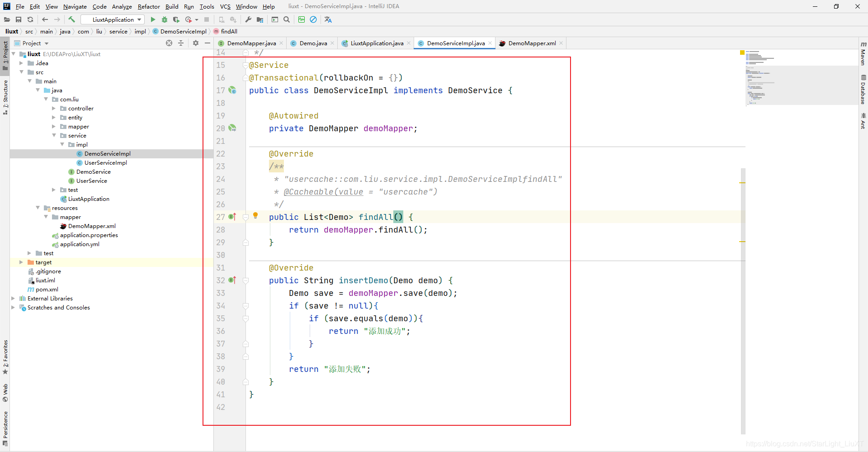The width and height of the screenshot is (868, 452).
Task: Collapse the service package in tree
Action: [x=54, y=135]
